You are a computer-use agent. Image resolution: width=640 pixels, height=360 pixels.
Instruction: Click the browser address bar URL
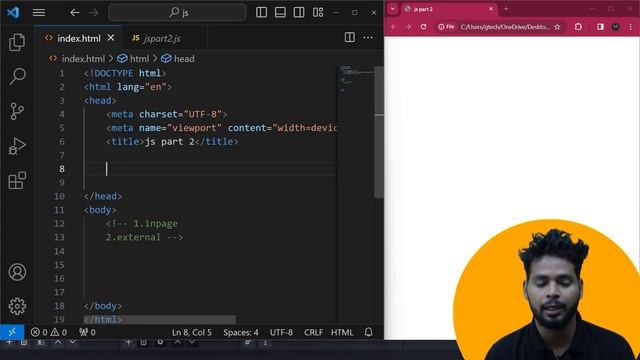(x=505, y=27)
